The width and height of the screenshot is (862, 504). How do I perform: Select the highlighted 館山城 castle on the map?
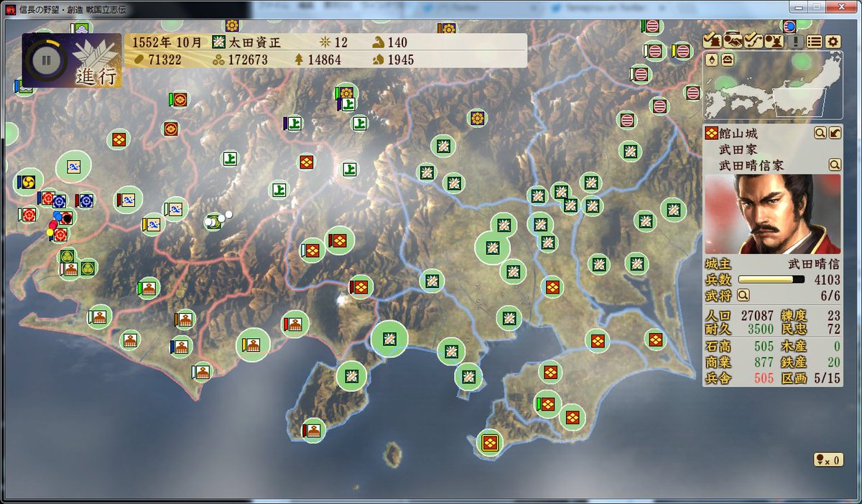[x=491, y=442]
